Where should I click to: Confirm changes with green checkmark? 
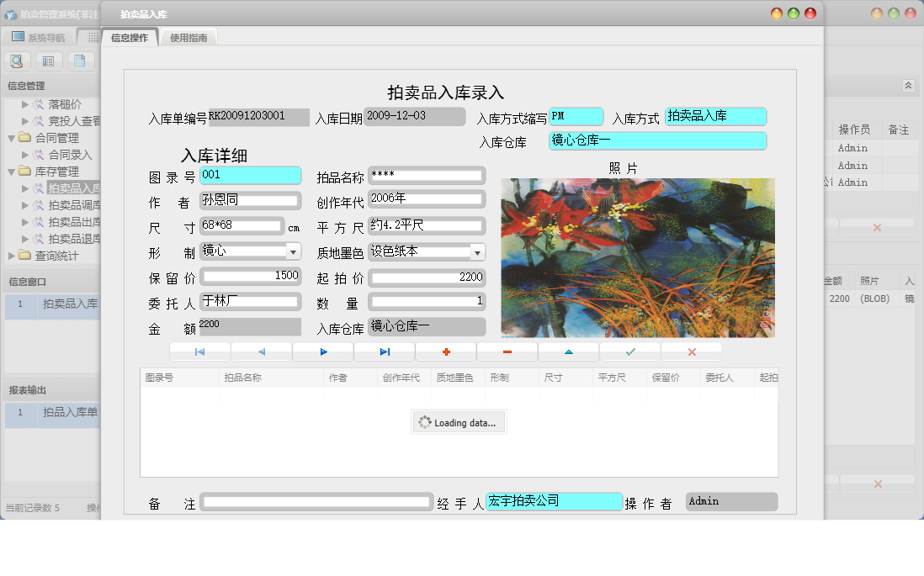630,352
